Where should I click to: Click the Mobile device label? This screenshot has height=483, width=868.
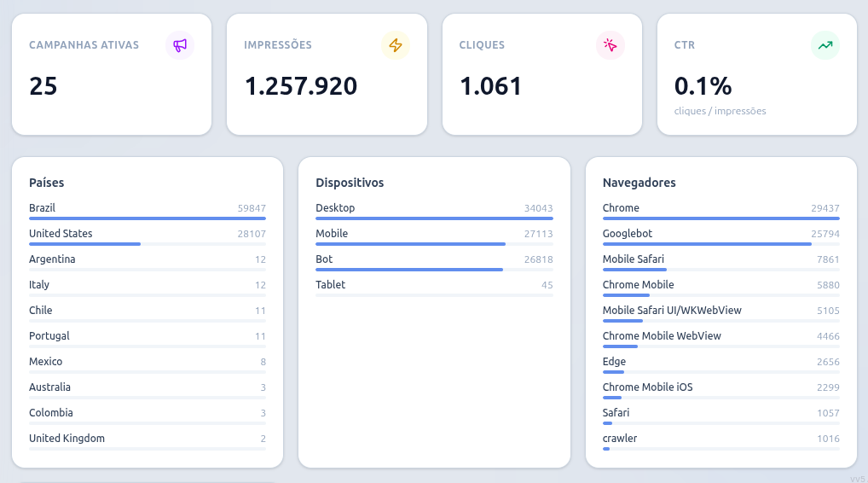pos(332,233)
